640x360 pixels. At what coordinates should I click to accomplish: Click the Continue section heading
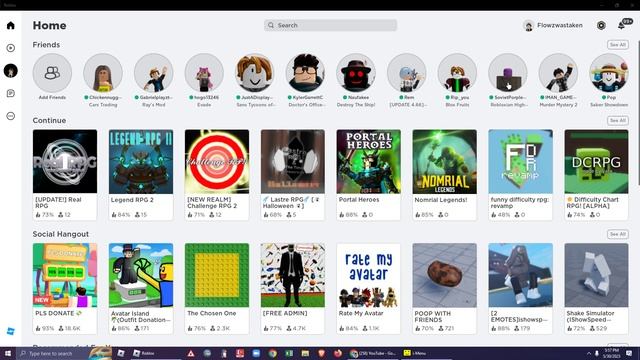(x=49, y=120)
